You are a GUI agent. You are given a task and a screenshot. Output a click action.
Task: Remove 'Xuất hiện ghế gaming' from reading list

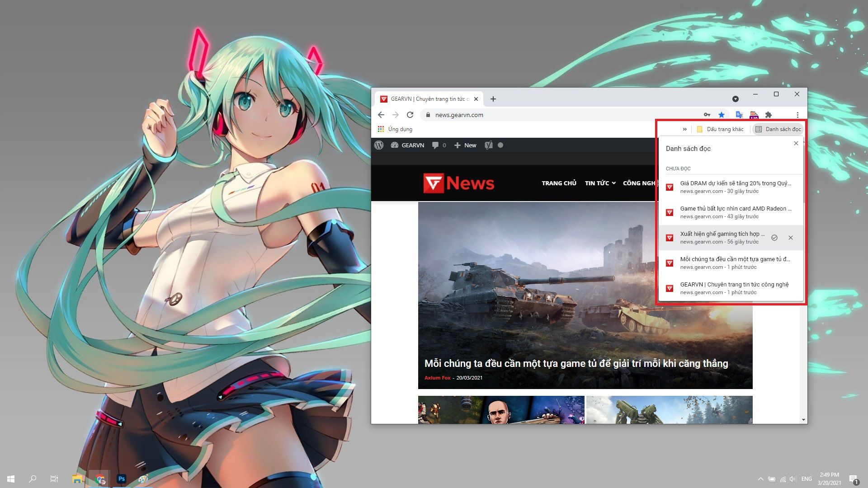click(791, 238)
